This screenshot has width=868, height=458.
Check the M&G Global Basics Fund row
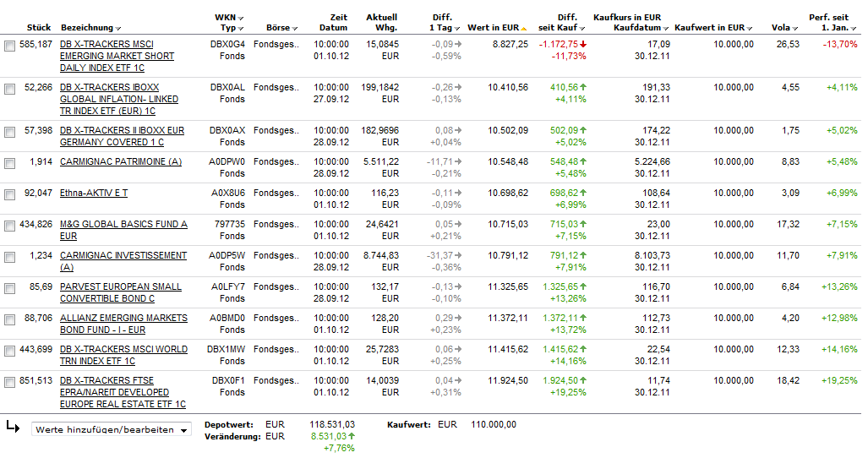pos(9,226)
